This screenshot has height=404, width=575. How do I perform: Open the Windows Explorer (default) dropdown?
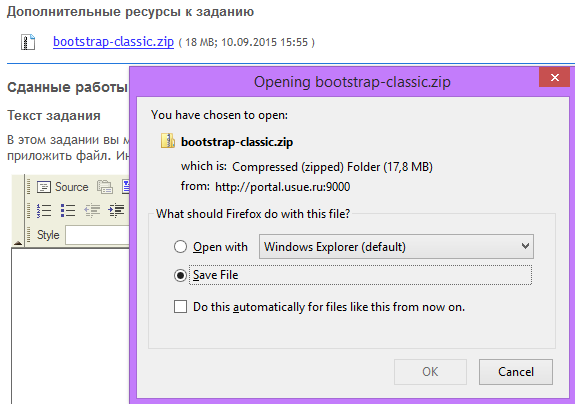(x=396, y=247)
